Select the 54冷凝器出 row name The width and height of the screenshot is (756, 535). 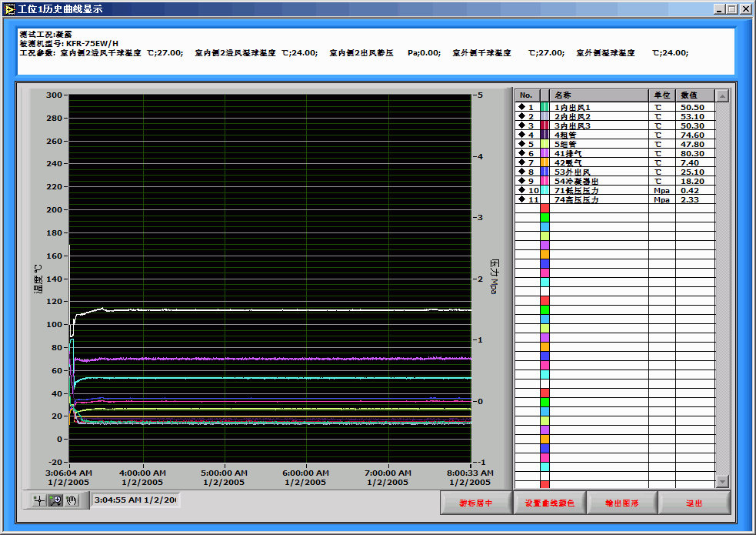(577, 181)
